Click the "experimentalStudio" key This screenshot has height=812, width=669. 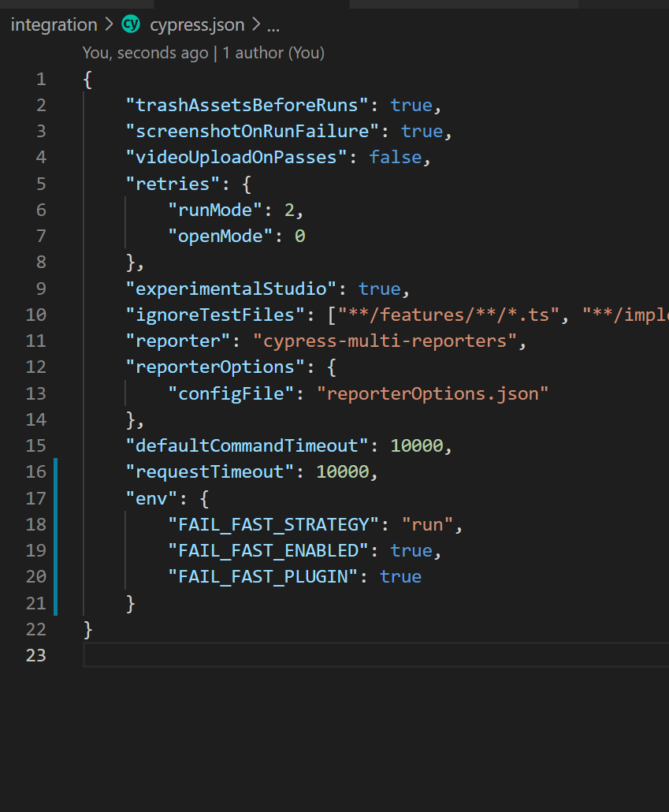(x=231, y=289)
